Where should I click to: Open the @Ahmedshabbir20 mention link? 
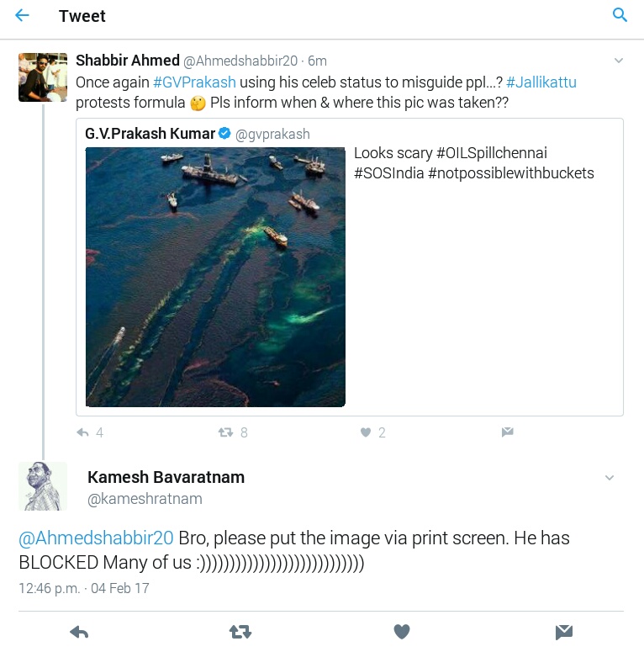(96, 538)
